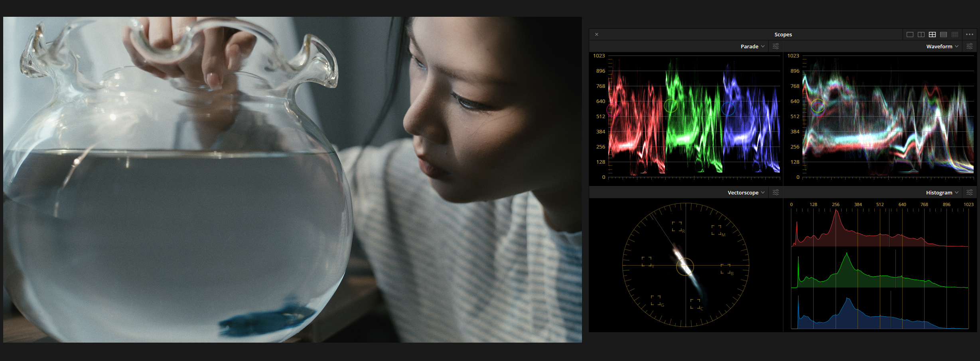Choose the stacked rows scopes layout
The height and width of the screenshot is (361, 980).
coord(943,35)
